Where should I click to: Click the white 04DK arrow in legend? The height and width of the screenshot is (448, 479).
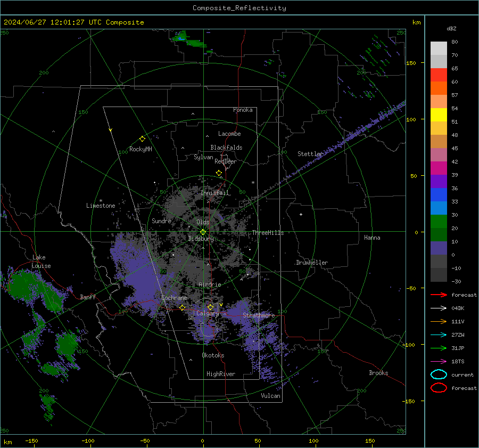pyautogui.click(x=439, y=308)
